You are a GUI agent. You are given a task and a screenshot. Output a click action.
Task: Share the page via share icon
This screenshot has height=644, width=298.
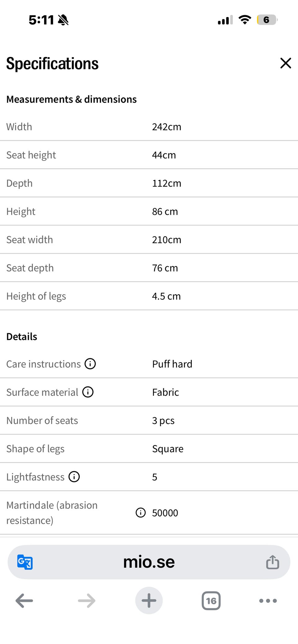tap(273, 562)
